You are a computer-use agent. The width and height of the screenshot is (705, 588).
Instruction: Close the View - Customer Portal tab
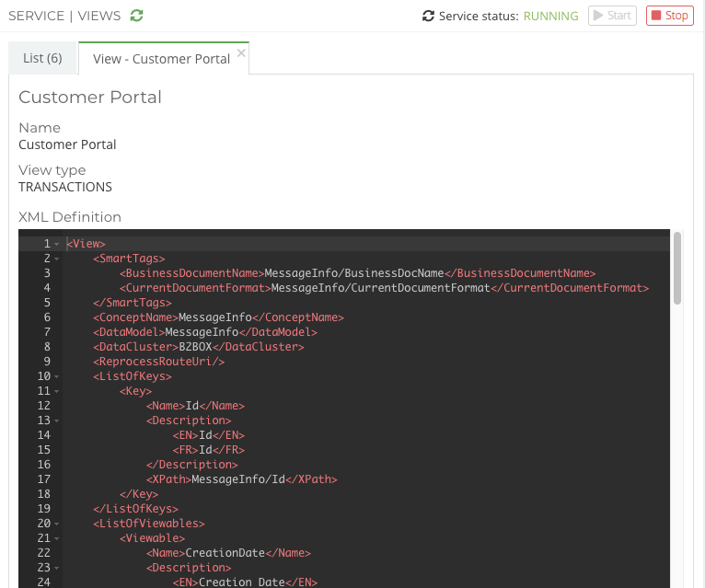241,52
